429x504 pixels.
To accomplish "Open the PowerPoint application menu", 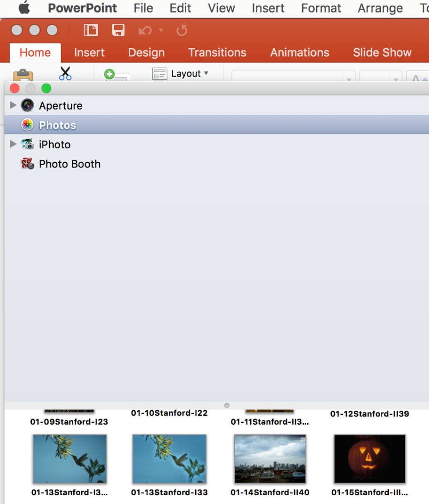I will click(82, 8).
